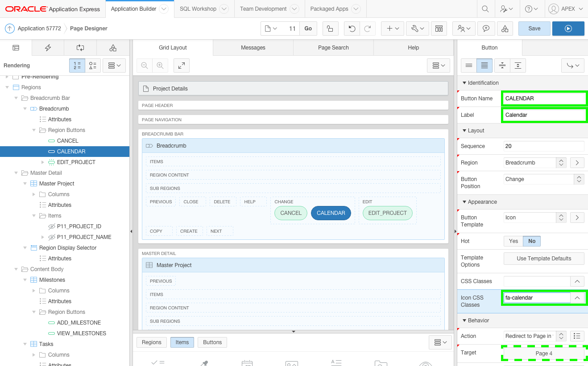Open the Region dropdown stepper in Layout

click(x=560, y=162)
